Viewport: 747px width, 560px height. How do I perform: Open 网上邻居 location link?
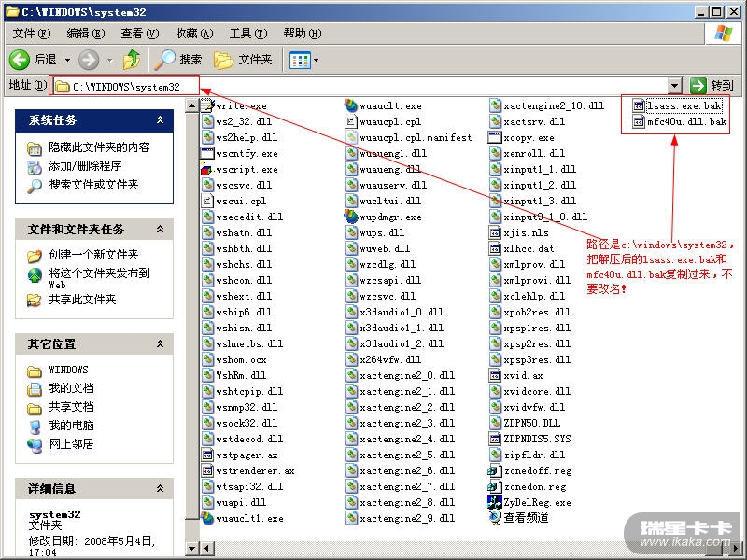point(71,444)
